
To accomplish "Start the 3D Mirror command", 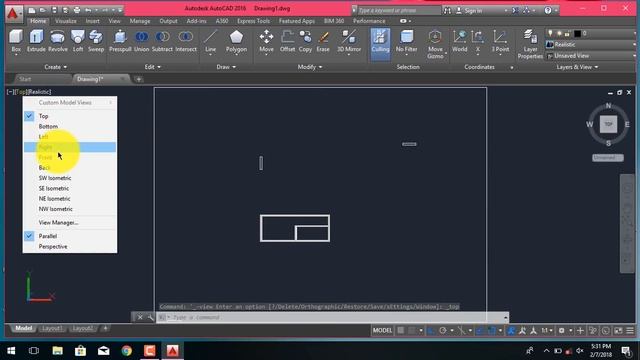I will (x=349, y=41).
